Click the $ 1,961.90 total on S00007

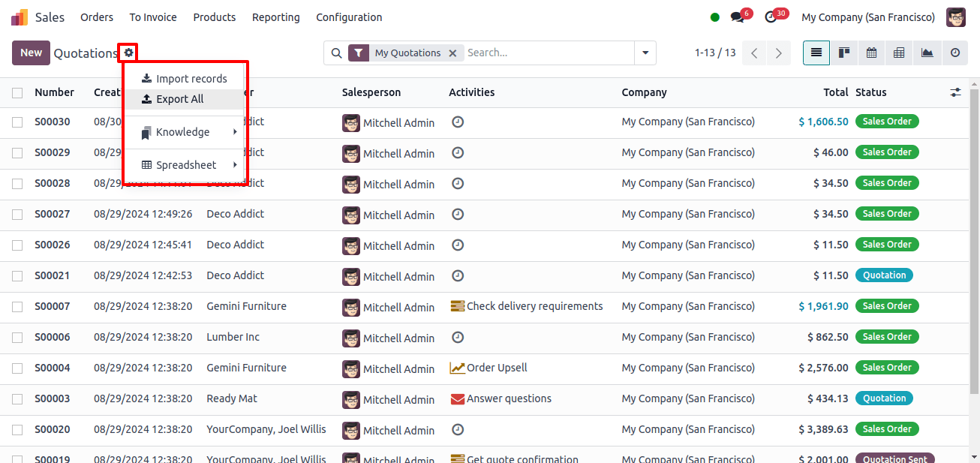[823, 306]
